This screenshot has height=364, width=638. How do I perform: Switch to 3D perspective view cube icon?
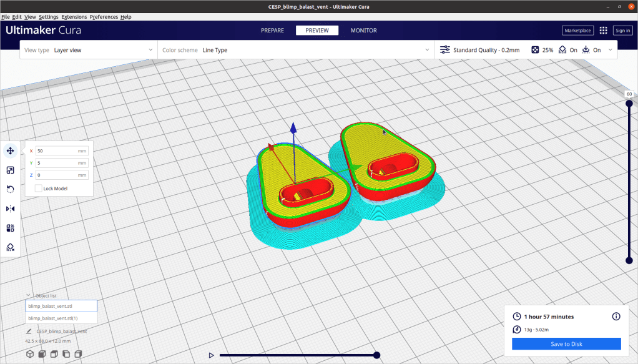coord(29,354)
